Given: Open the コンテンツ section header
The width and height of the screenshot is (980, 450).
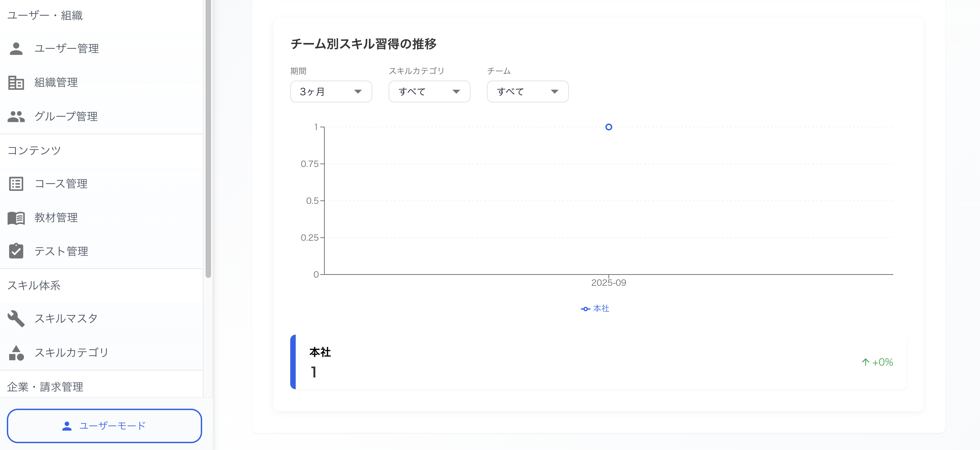Looking at the screenshot, I should [34, 150].
